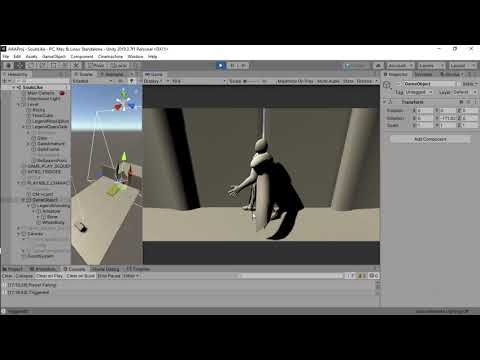Viewport: 480px width, 360px height.
Task: Open the cloud services icon
Action: click(378, 66)
